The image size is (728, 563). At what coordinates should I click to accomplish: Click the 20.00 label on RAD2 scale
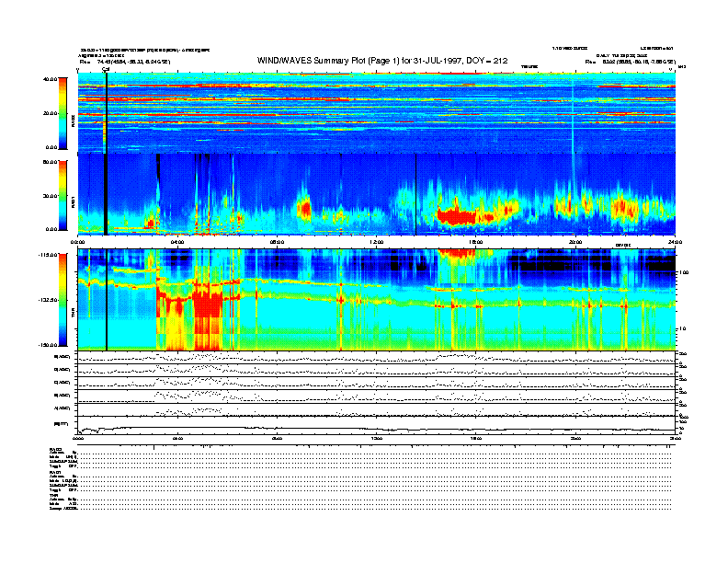(x=50, y=113)
